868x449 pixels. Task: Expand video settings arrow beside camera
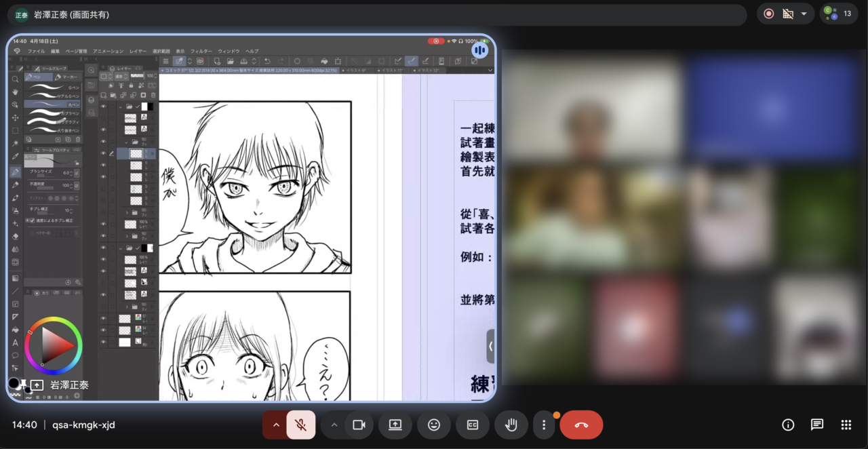(334, 425)
